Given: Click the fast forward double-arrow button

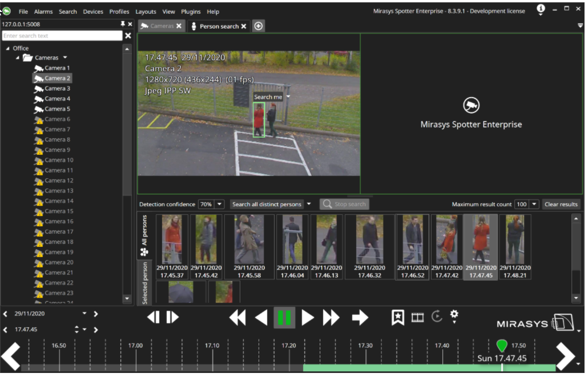Looking at the screenshot, I should (x=331, y=318).
